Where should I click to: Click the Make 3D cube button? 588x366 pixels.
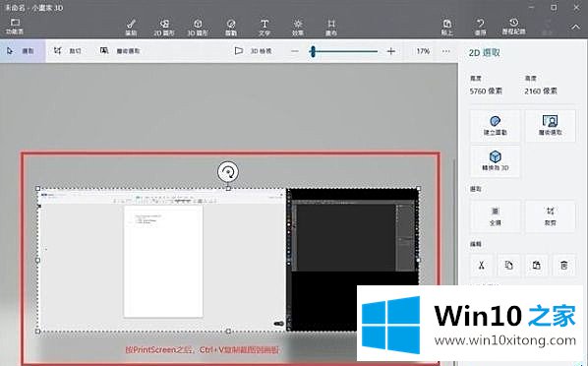495,161
